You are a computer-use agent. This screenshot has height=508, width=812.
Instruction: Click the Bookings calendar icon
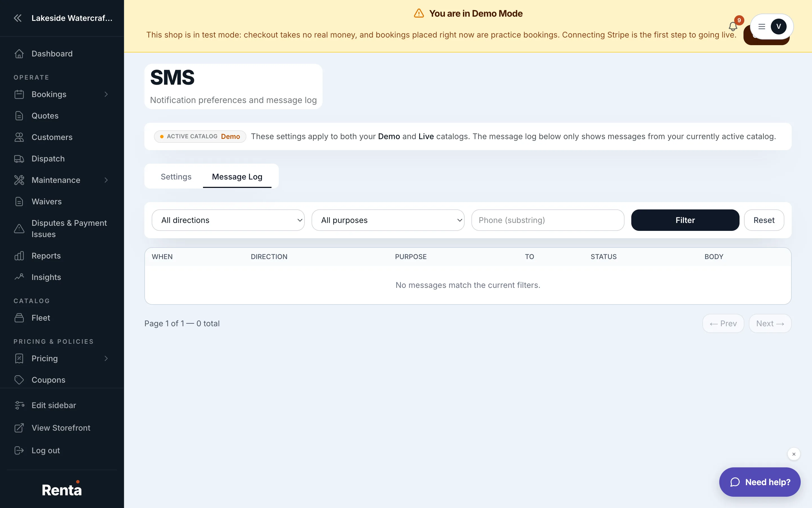19,95
